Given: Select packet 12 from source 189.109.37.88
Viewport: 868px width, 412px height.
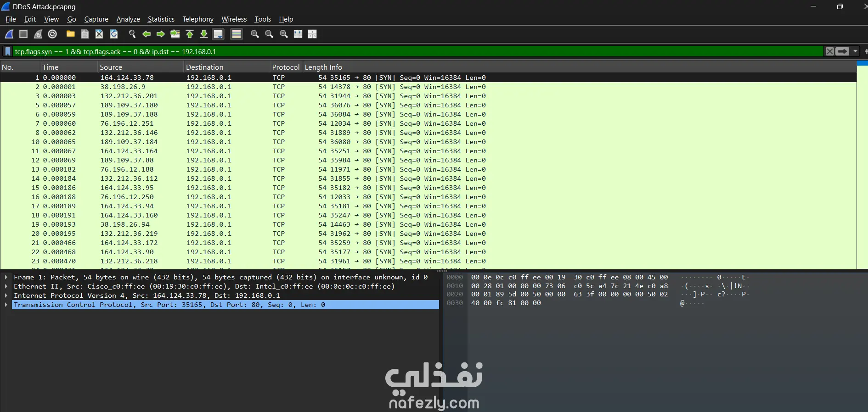Looking at the screenshot, I should [x=428, y=160].
